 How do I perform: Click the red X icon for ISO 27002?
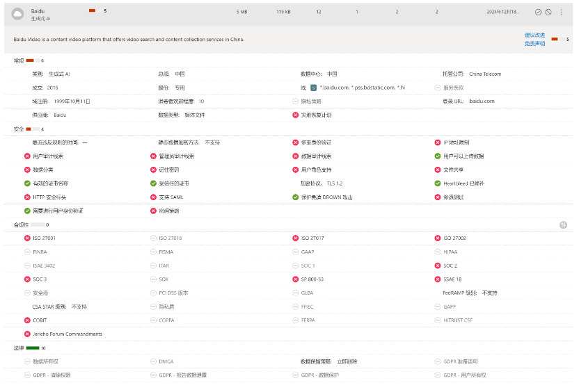pos(438,238)
